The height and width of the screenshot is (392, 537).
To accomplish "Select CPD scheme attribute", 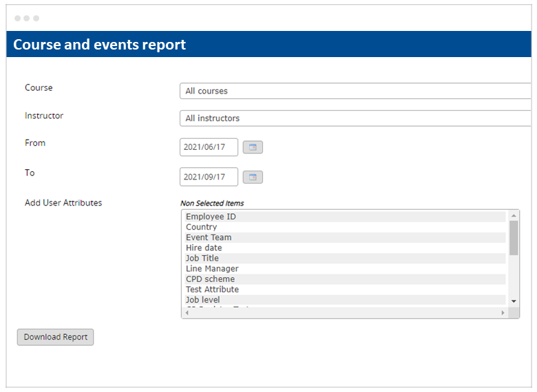I will pyautogui.click(x=345, y=279).
